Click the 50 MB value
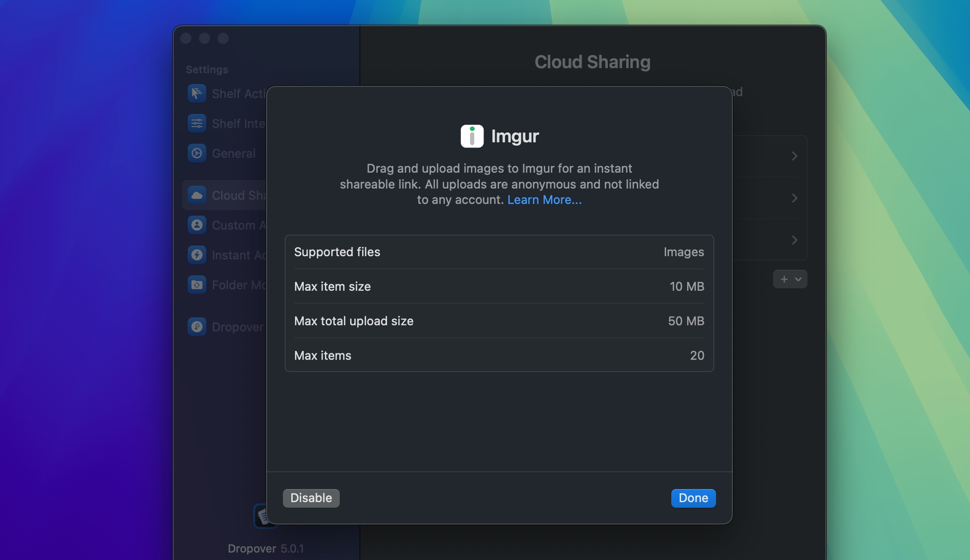The height and width of the screenshot is (560, 970). tap(686, 321)
